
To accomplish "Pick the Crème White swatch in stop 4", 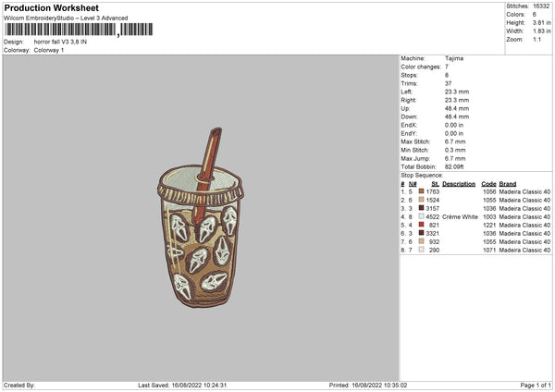I will tap(422, 216).
